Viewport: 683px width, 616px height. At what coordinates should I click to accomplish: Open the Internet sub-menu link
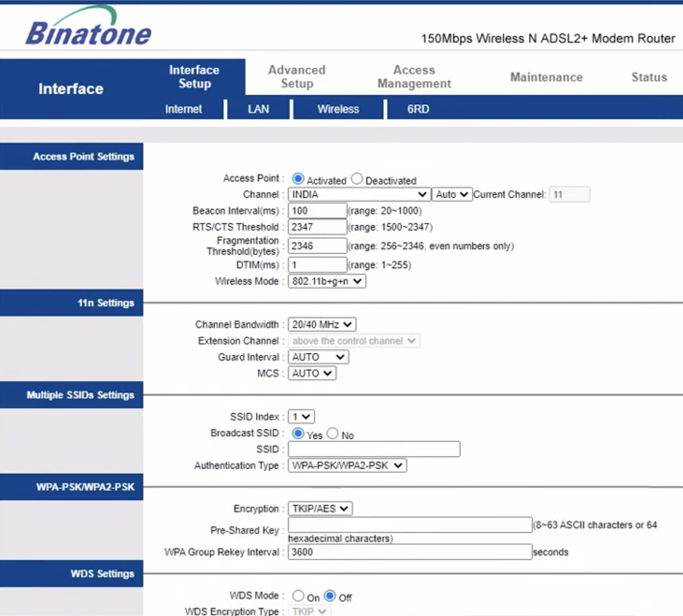click(x=183, y=109)
